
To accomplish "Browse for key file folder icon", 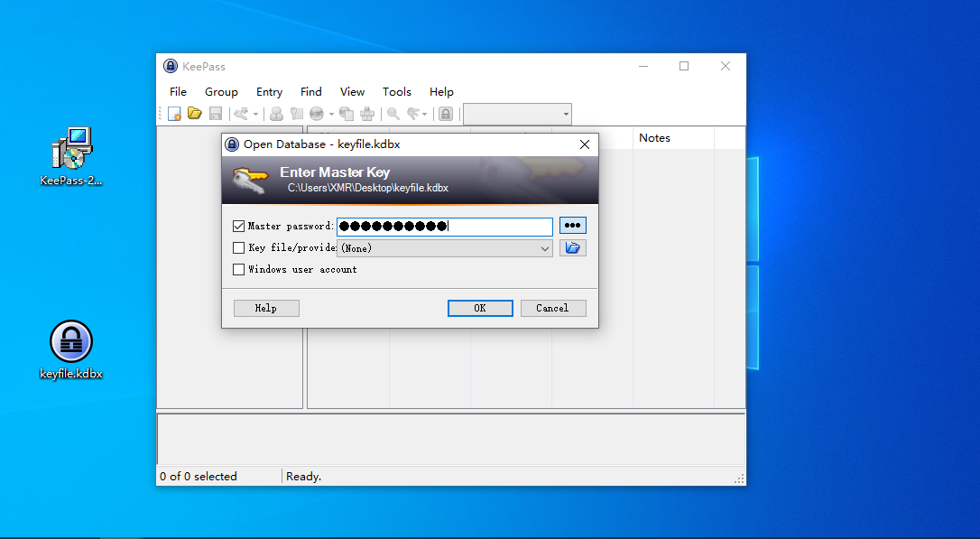I will point(572,248).
